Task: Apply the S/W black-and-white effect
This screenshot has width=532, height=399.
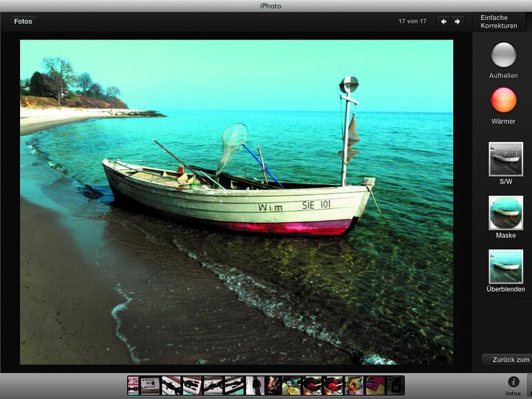Action: [506, 159]
